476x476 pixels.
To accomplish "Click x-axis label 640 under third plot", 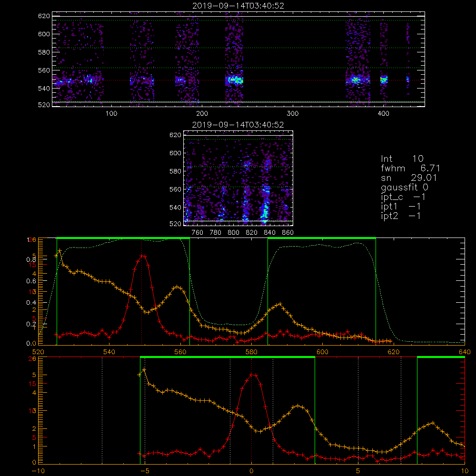I will click(x=465, y=352).
